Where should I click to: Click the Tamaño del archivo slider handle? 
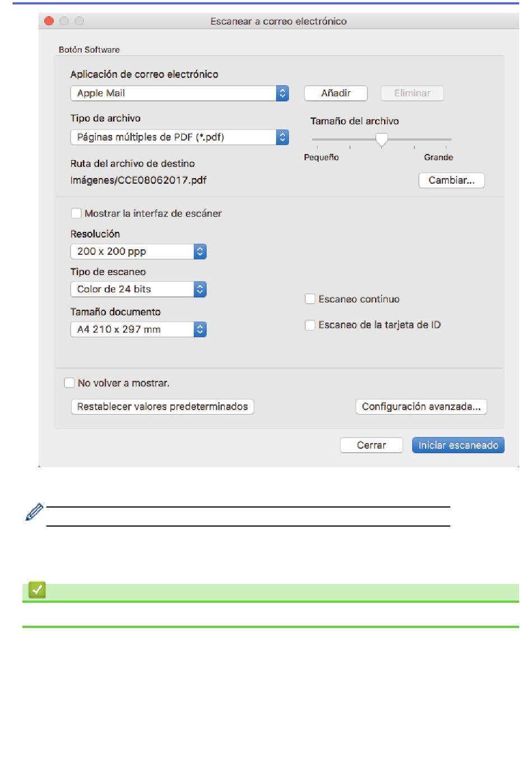pos(382,140)
